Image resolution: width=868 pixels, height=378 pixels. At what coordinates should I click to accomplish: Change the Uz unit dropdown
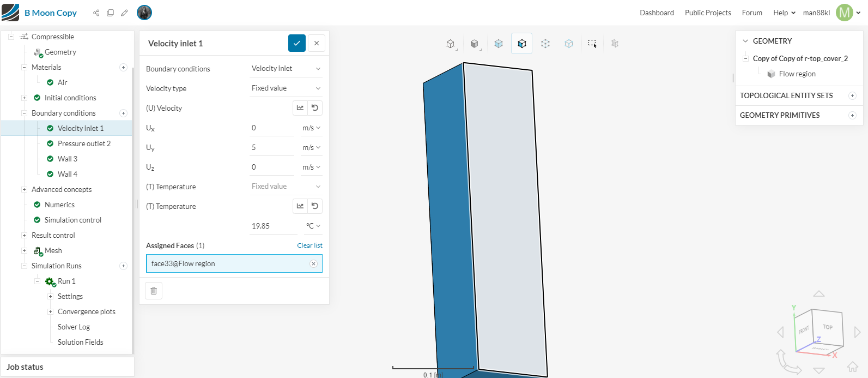pyautogui.click(x=311, y=167)
